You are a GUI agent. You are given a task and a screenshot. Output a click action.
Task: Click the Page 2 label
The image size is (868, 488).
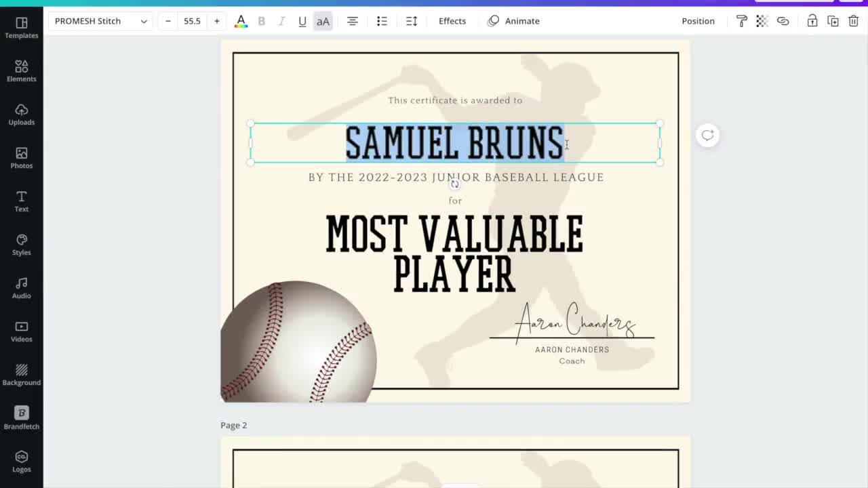[x=234, y=425]
